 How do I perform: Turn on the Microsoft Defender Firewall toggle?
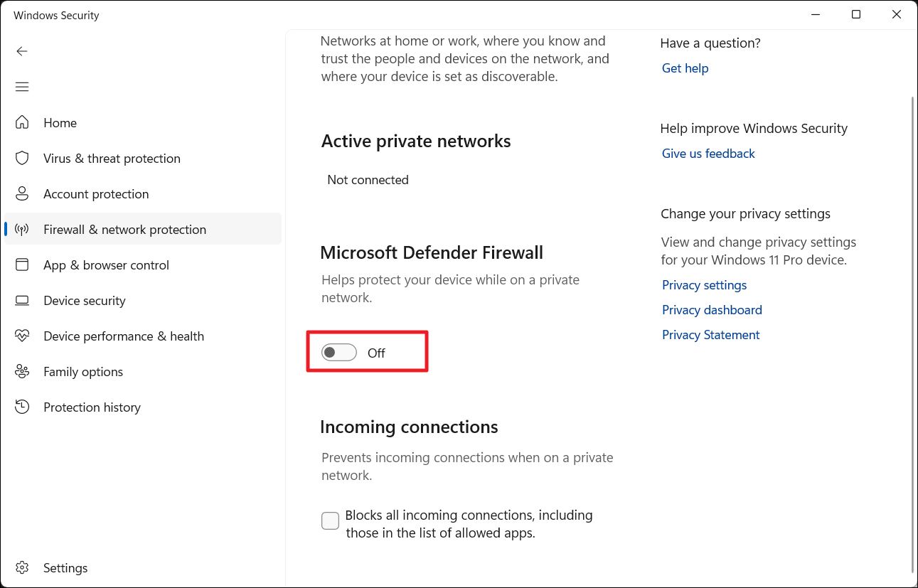[x=338, y=353]
